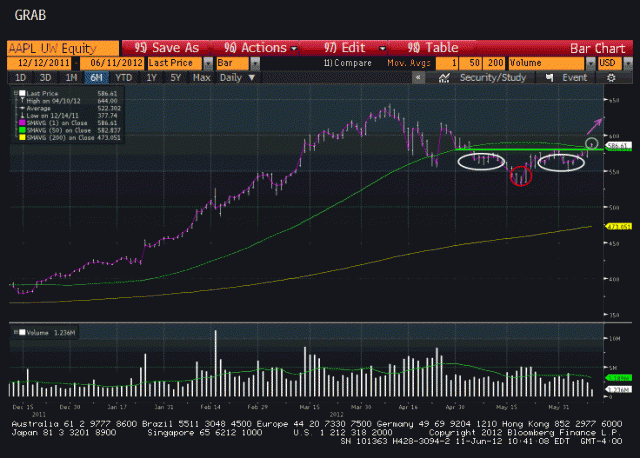Expand the USD currency dropdown arrow
This screenshot has height=458, width=640.
628,63
